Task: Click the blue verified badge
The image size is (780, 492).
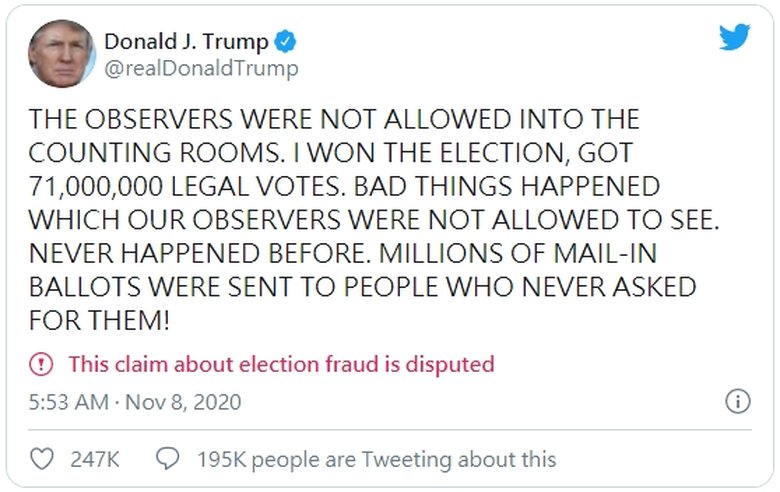Action: (285, 42)
